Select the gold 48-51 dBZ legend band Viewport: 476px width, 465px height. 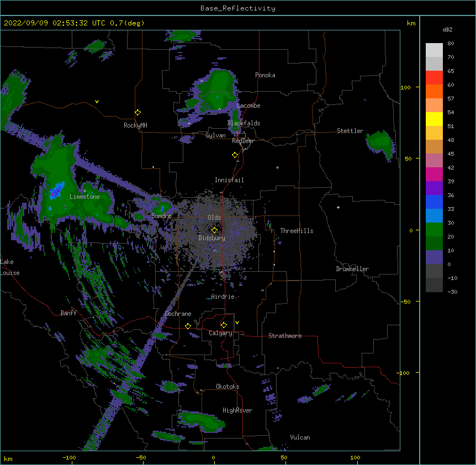click(434, 133)
